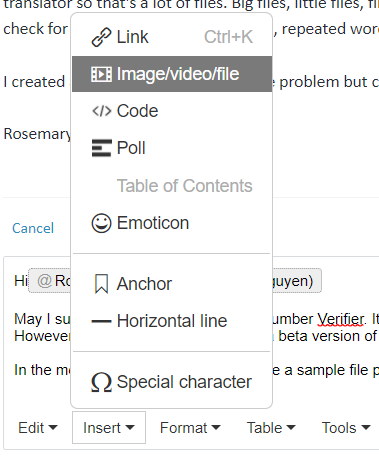Pick the Emoticon menu option
This screenshot has height=472, width=379.
coord(172,223)
